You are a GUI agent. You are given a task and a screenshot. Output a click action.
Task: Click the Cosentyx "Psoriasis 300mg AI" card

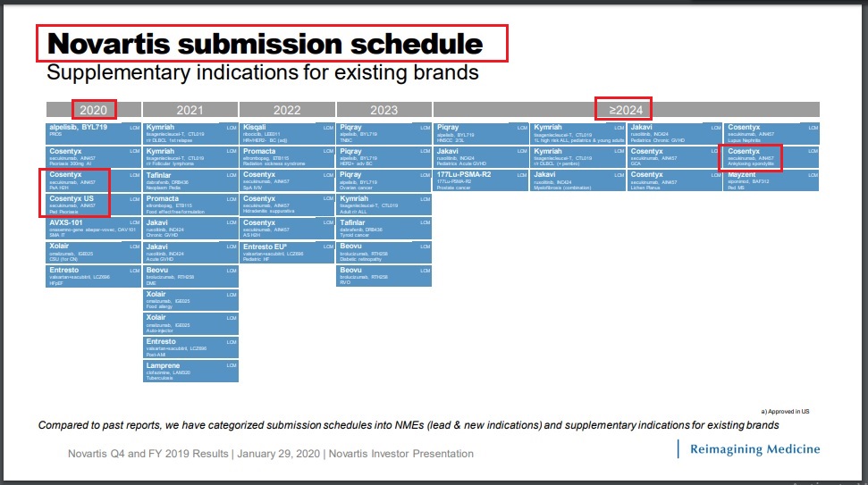tap(94, 157)
